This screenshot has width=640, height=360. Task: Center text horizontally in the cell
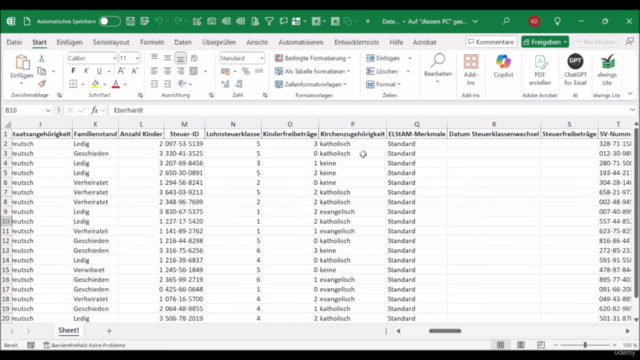167,71
